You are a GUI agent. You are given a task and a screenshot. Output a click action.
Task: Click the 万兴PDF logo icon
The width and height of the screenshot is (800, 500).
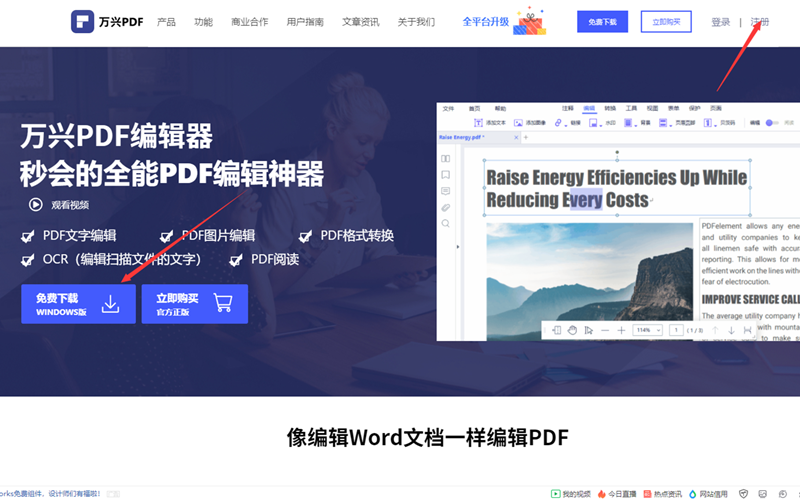(84, 21)
